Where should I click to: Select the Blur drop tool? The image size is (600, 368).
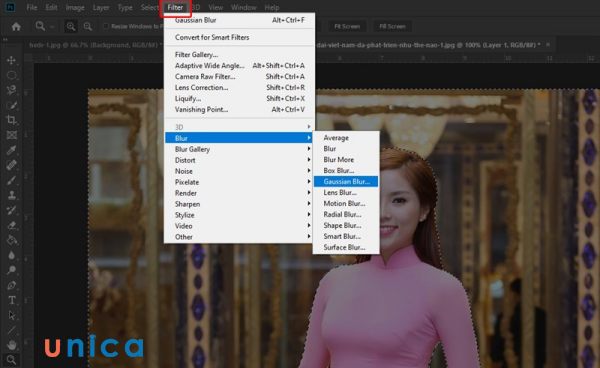click(11, 255)
